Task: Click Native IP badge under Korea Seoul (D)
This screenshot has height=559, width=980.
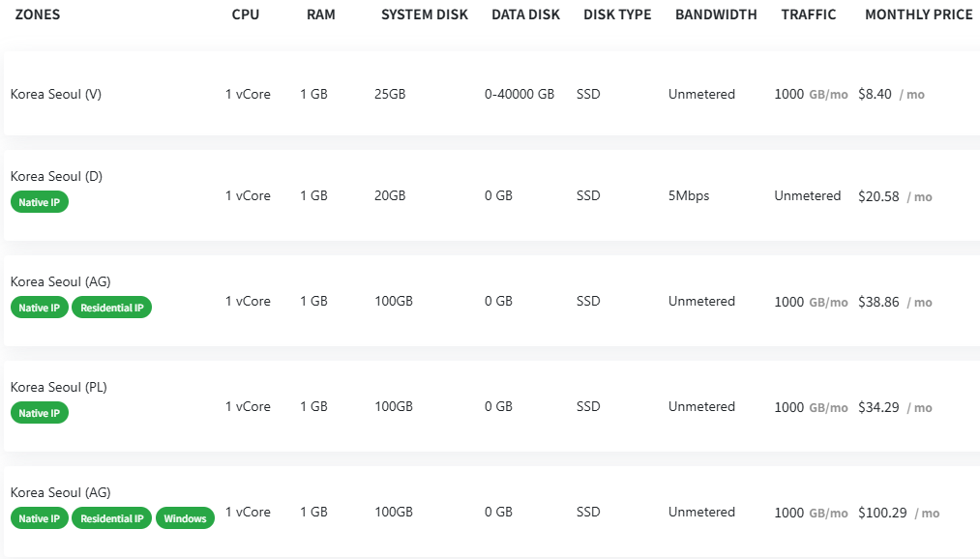Action: click(40, 202)
